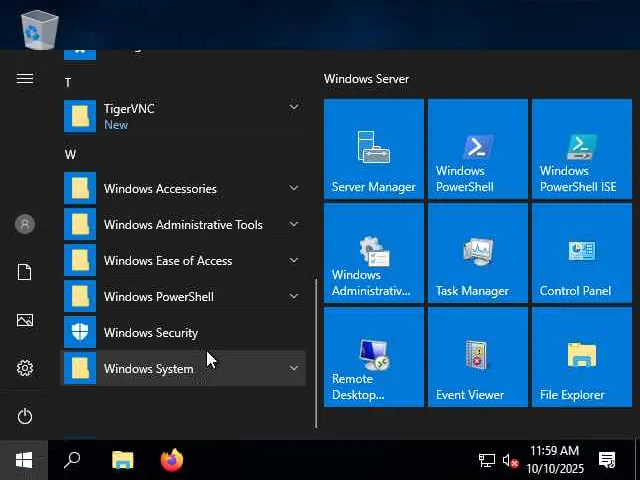
Task: Click the Windows System folder label
Action: coord(149,369)
